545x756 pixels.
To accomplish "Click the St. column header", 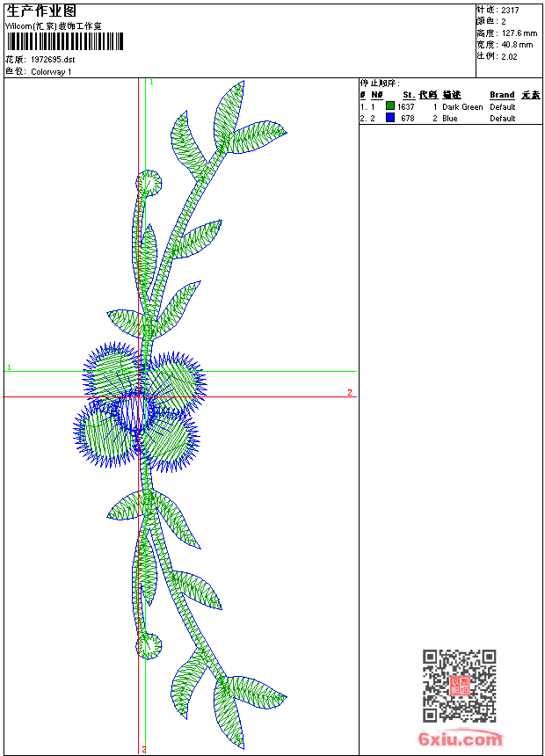I will (x=408, y=94).
